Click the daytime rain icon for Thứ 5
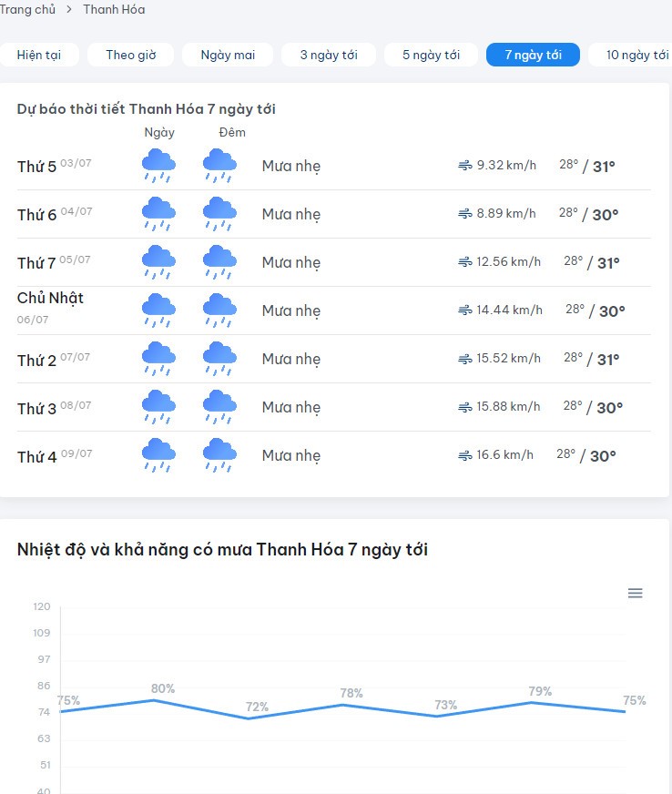 [158, 166]
